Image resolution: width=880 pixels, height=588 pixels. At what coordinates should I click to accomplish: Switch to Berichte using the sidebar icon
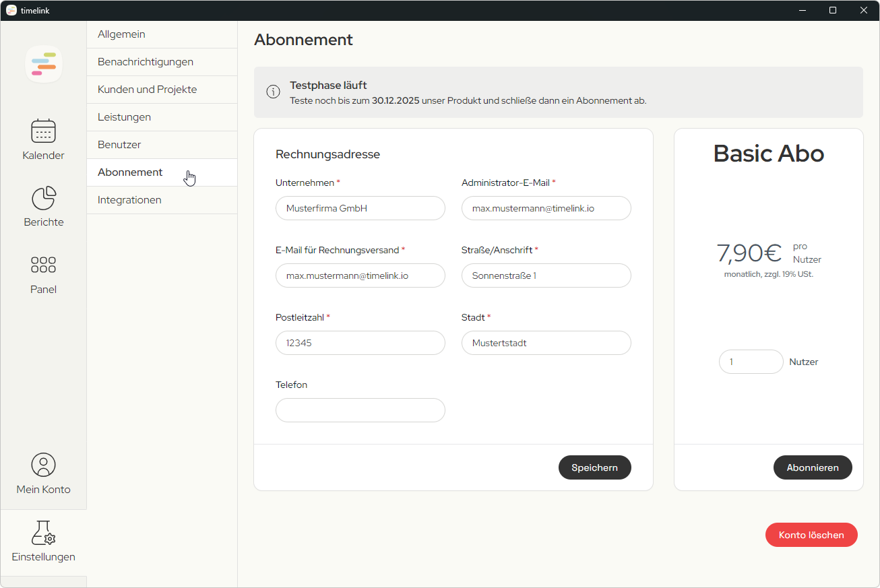click(43, 206)
